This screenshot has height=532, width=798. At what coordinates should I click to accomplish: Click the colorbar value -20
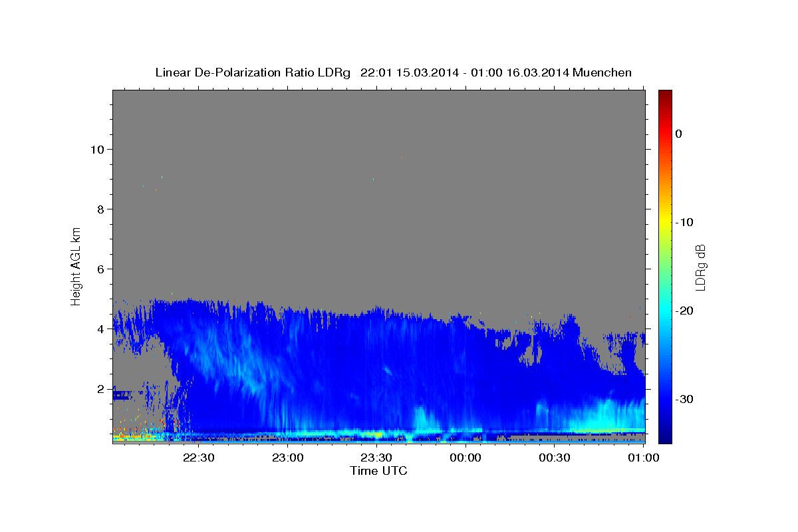click(x=685, y=311)
